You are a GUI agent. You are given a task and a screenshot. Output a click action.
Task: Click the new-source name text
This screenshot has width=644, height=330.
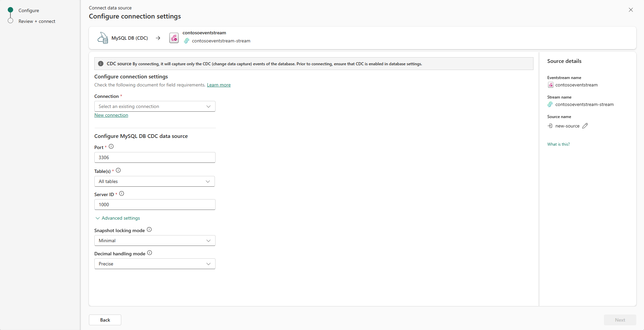click(568, 126)
